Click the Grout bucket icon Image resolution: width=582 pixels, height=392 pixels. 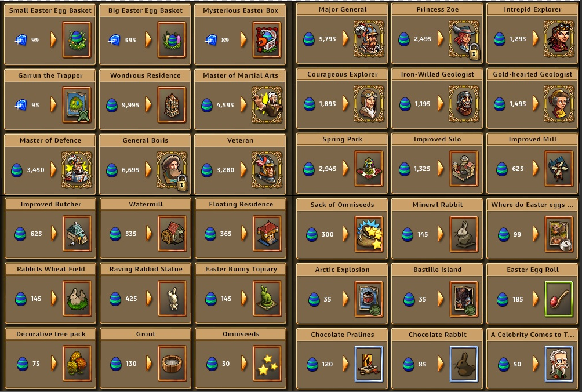tap(173, 364)
